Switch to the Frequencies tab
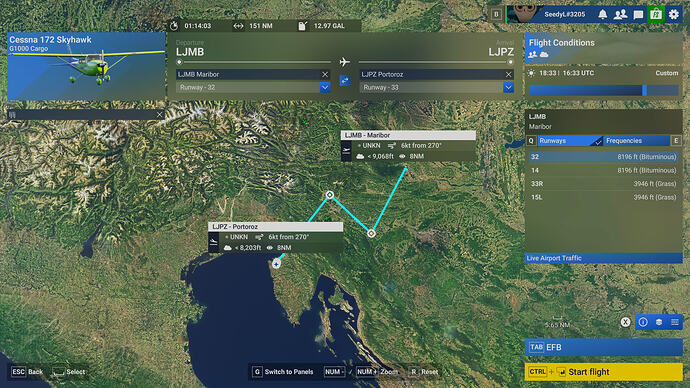Viewport: 690px width, 388px height. click(x=636, y=141)
